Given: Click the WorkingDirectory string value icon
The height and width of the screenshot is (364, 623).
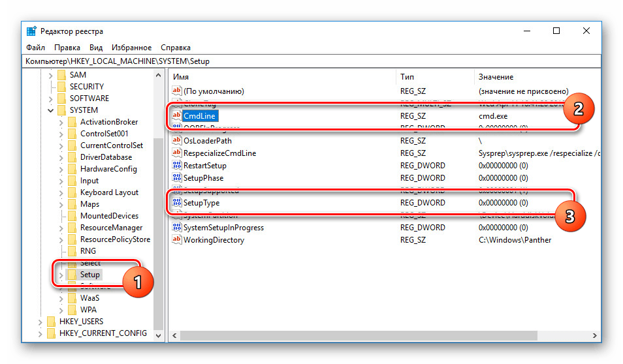Looking at the screenshot, I should [176, 240].
